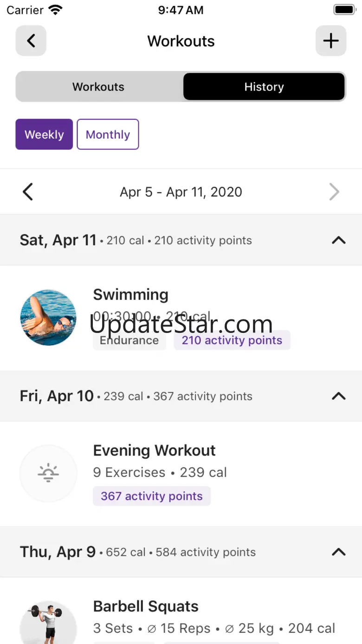The width and height of the screenshot is (362, 644).
Task: Switch to the Workouts tab
Action: coord(98,87)
